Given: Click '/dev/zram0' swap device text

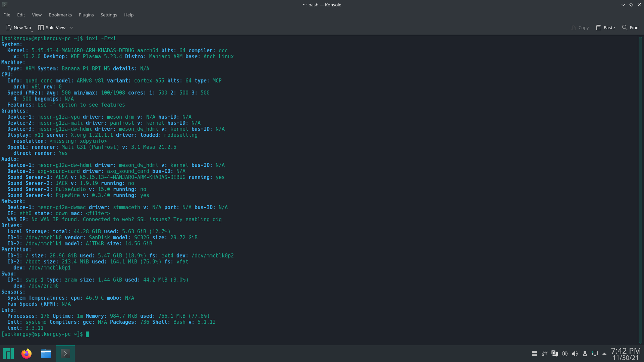Looking at the screenshot, I should coord(44,286).
